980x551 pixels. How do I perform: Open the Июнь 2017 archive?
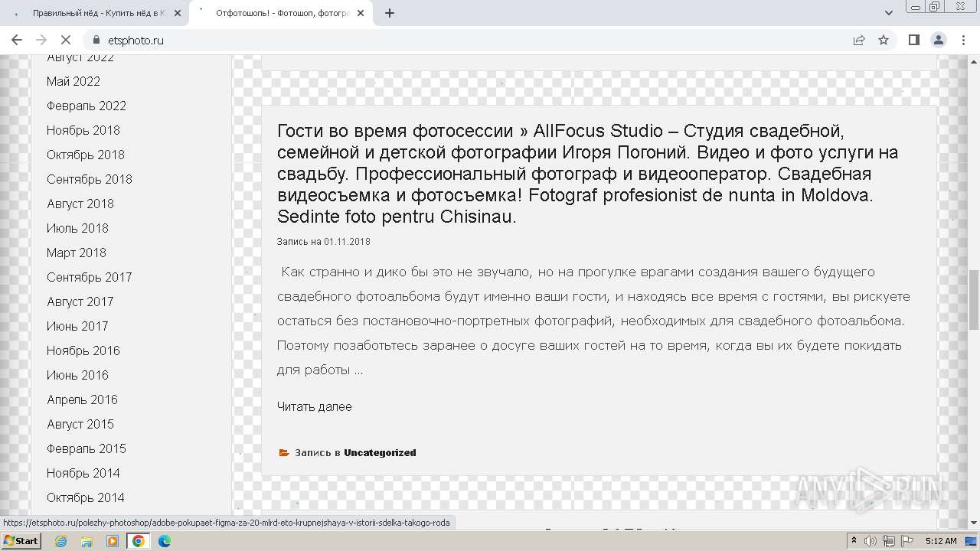77,326
